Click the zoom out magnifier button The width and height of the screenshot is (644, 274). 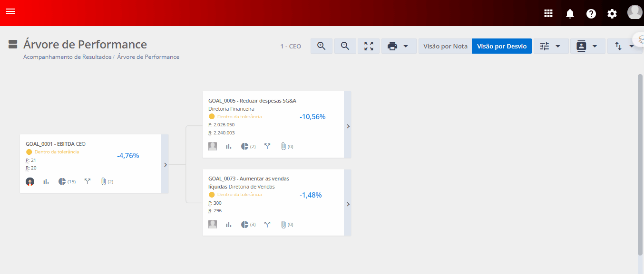pos(345,46)
